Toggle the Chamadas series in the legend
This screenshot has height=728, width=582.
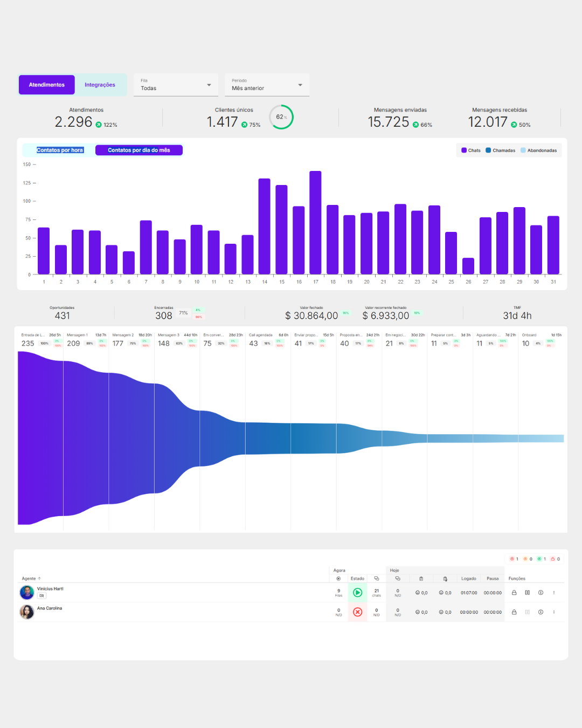point(501,150)
